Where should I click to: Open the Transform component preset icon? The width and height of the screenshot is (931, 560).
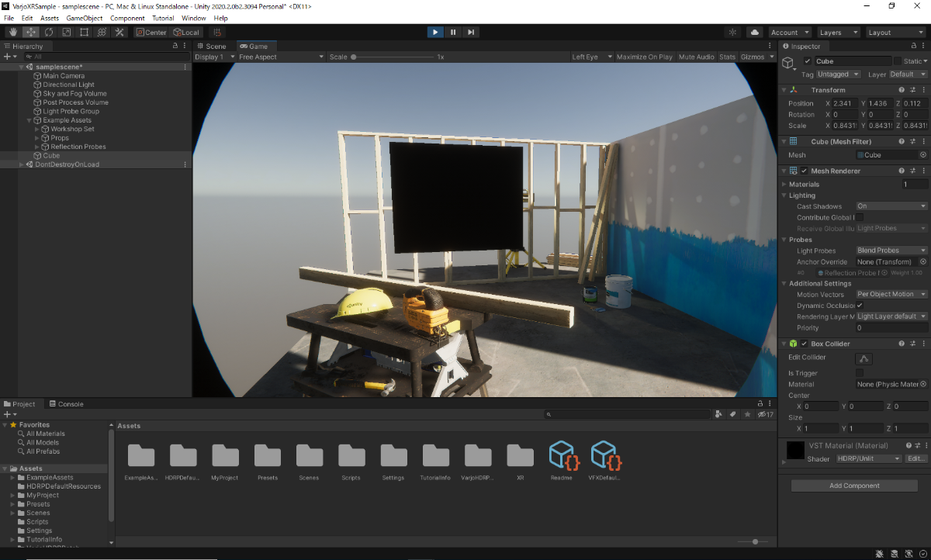pyautogui.click(x=912, y=90)
